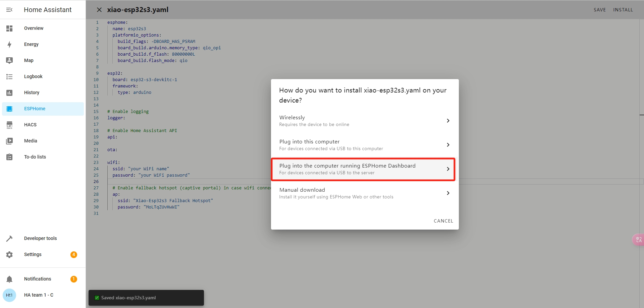
Task: Open the Notifications bell icon
Action: pos(9,279)
